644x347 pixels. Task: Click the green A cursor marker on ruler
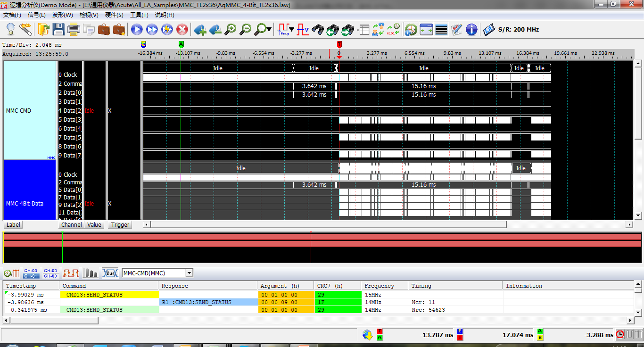181,44
